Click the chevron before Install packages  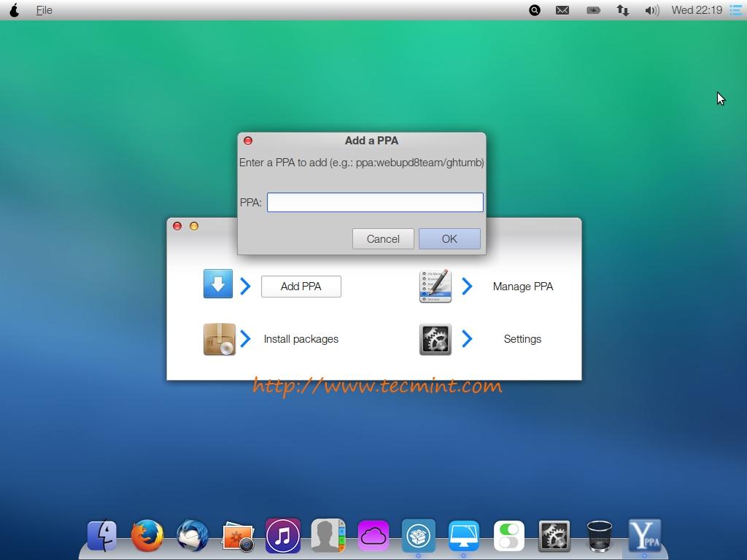(x=246, y=339)
